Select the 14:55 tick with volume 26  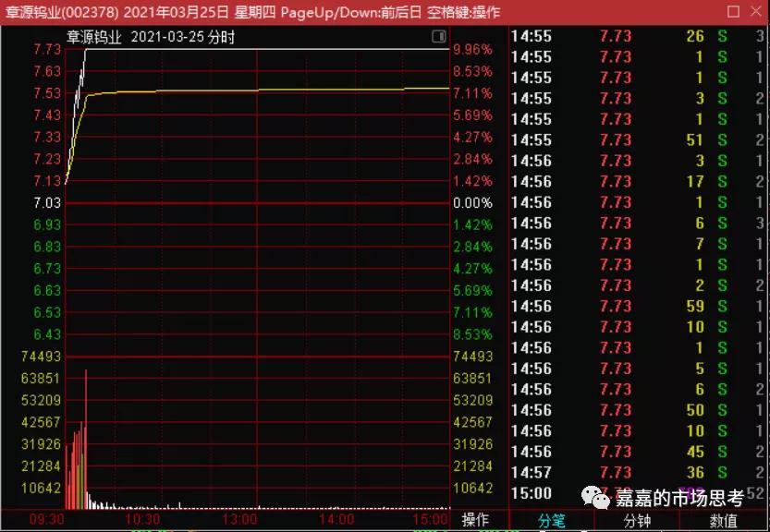(639, 36)
